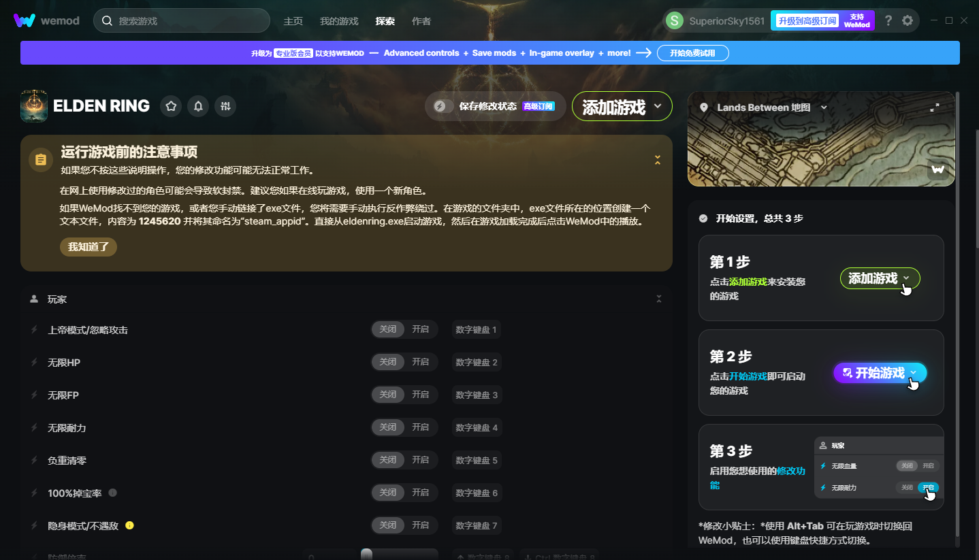Click the 我知道了 button
The width and height of the screenshot is (979, 560).
pos(88,247)
